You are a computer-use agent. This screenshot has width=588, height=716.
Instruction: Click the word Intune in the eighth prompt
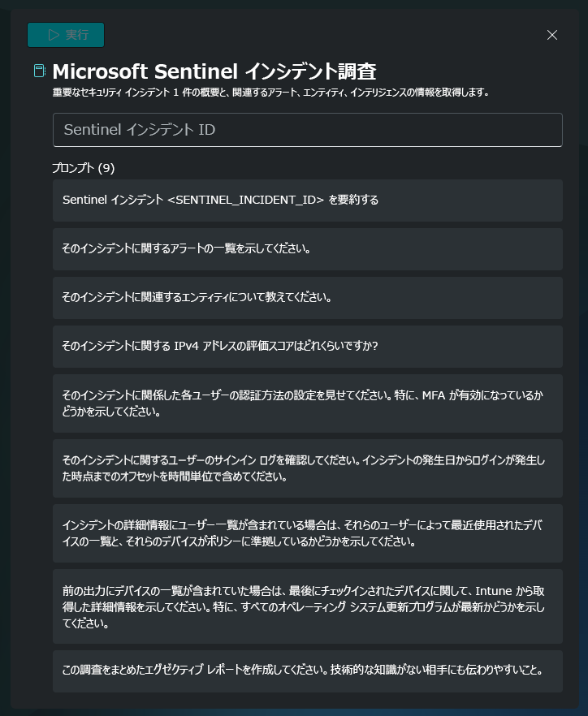coord(494,591)
